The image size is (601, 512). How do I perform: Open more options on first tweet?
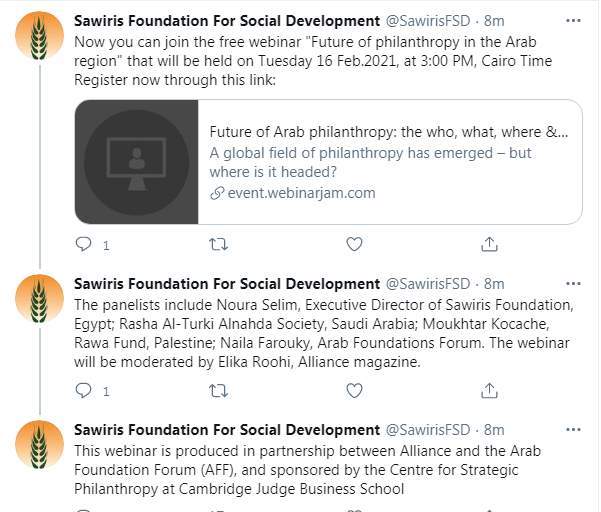click(572, 21)
